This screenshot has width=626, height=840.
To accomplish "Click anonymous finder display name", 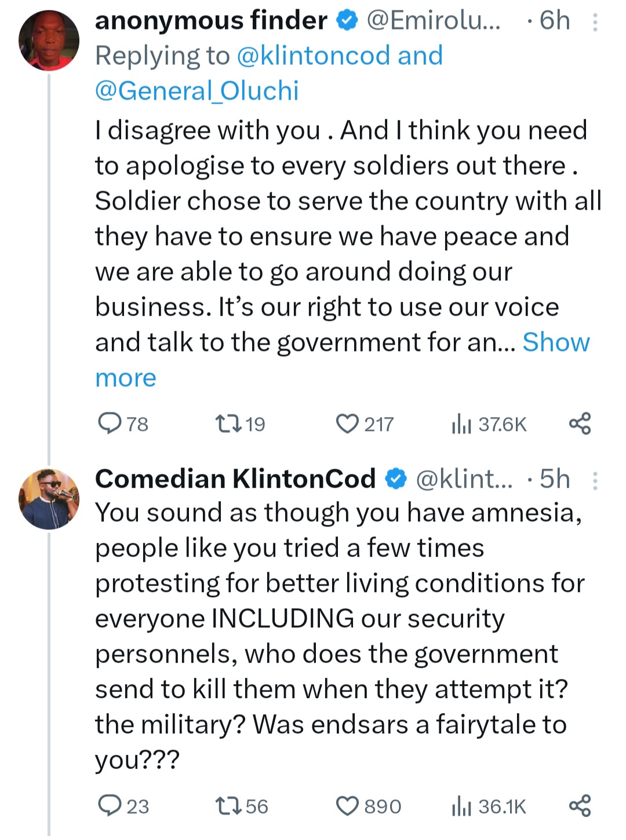I will [x=211, y=21].
